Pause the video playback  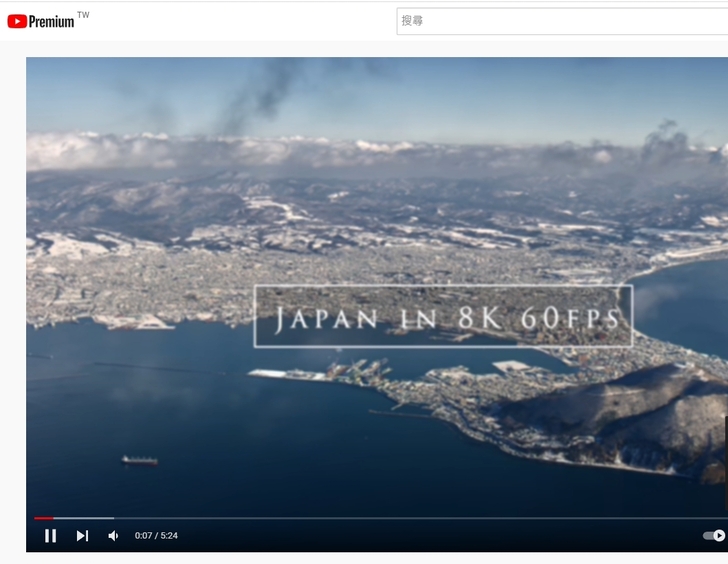pos(50,536)
